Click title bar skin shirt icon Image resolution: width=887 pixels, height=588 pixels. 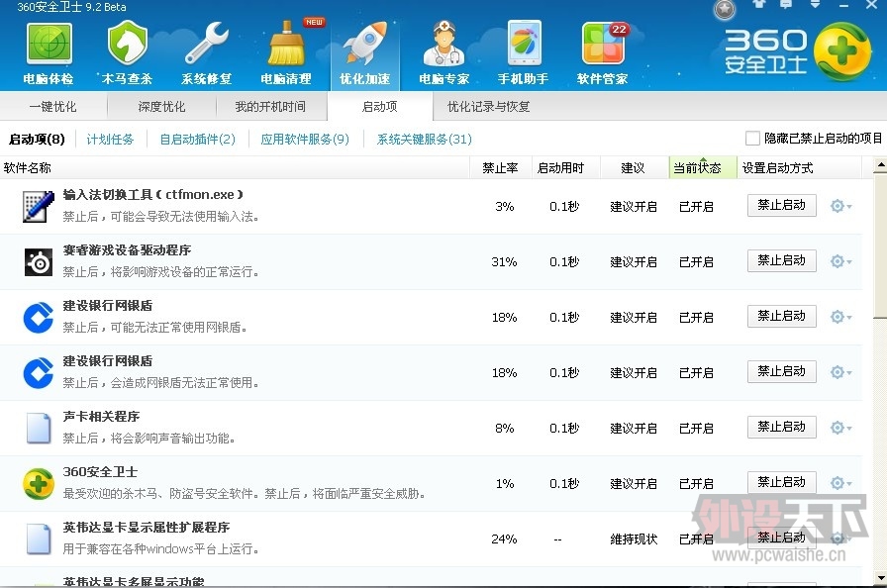759,5
